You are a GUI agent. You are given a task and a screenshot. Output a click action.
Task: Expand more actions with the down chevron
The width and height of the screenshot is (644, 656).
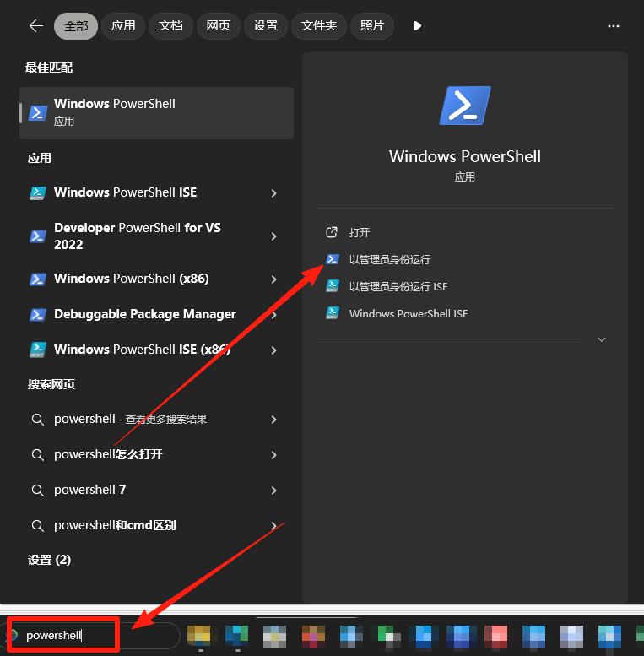(601, 339)
